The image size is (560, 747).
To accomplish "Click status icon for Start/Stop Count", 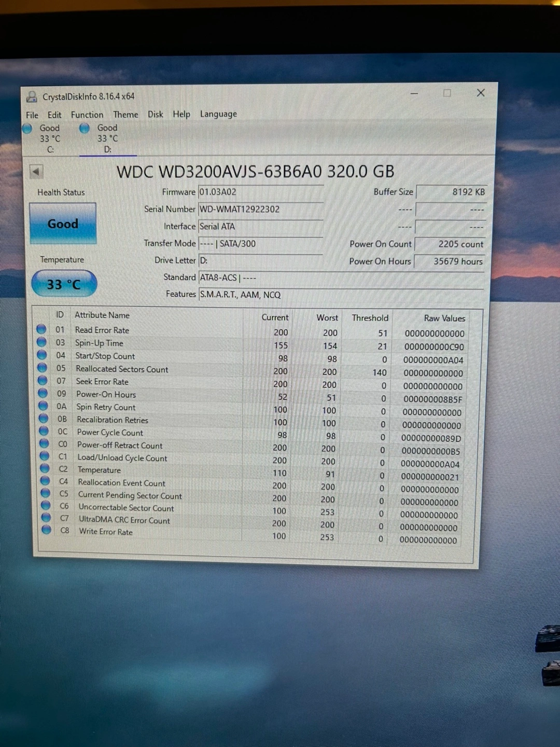I will [42, 355].
